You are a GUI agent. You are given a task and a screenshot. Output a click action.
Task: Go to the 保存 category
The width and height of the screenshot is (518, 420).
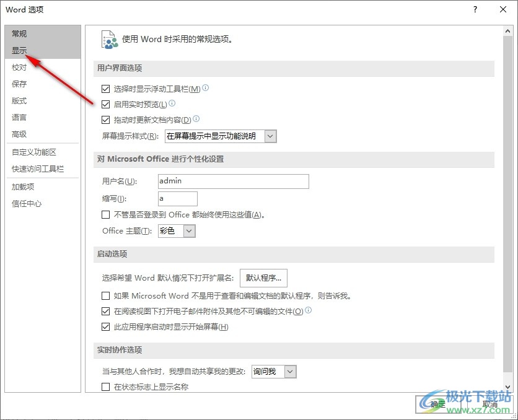[43, 84]
